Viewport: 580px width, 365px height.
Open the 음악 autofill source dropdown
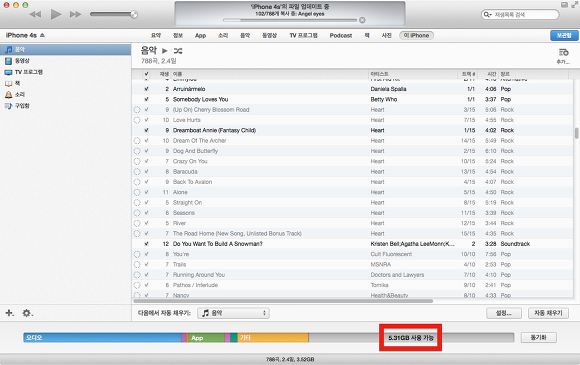233,313
